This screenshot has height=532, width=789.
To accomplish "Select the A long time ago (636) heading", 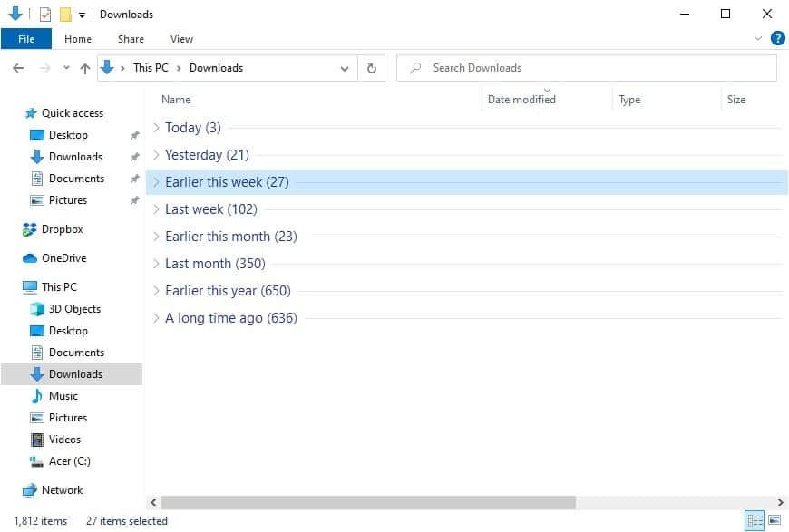I will (x=231, y=318).
